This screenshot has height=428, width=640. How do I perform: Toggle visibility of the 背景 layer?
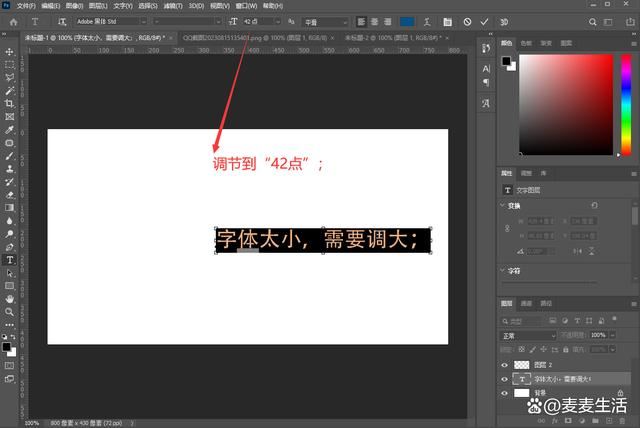coord(504,395)
